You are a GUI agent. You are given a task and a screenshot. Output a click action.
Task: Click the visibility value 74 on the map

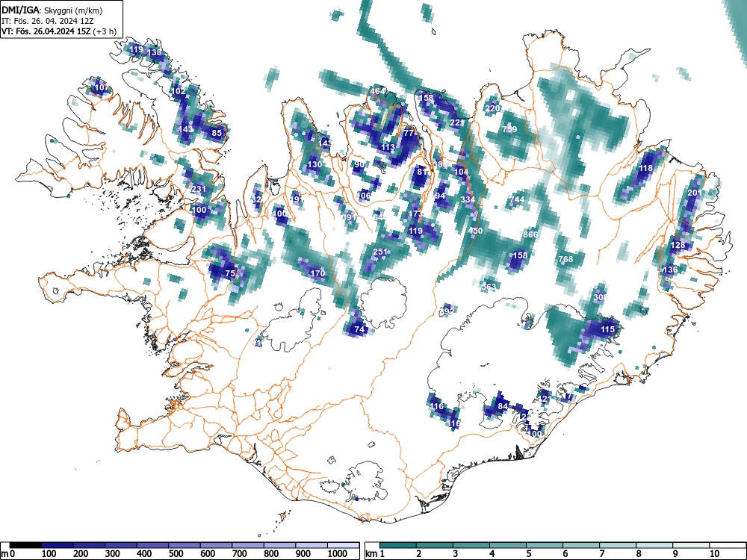coord(359,329)
